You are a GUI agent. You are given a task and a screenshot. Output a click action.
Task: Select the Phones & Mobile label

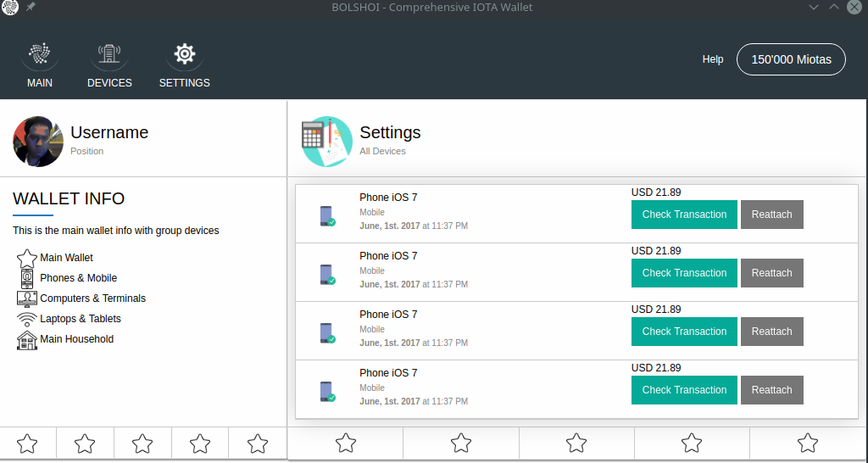click(79, 278)
